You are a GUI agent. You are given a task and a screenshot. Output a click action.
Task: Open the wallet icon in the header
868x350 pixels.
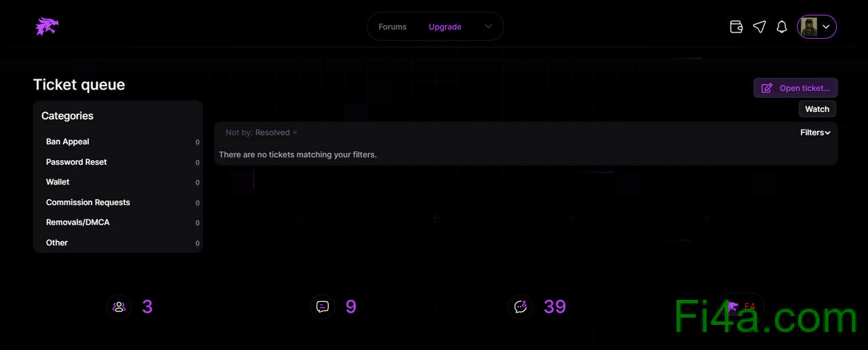pyautogui.click(x=736, y=27)
